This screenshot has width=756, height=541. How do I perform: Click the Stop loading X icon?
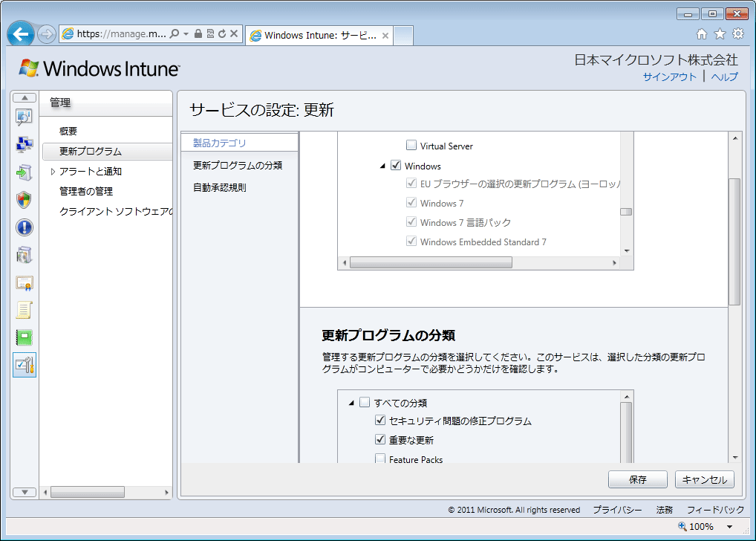234,33
